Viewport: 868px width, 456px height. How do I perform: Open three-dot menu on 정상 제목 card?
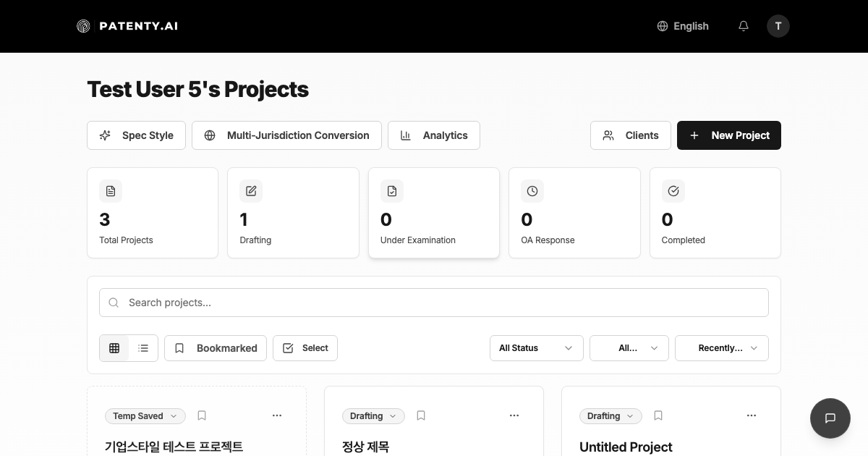click(514, 415)
